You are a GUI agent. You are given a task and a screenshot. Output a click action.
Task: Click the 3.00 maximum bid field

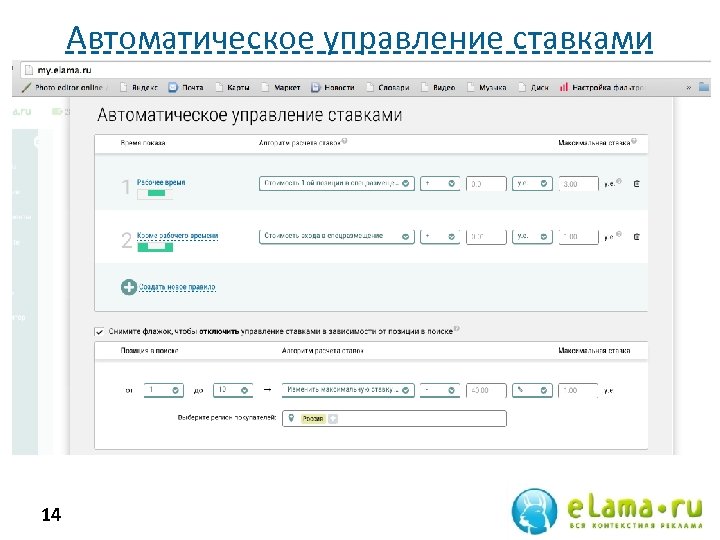(579, 184)
